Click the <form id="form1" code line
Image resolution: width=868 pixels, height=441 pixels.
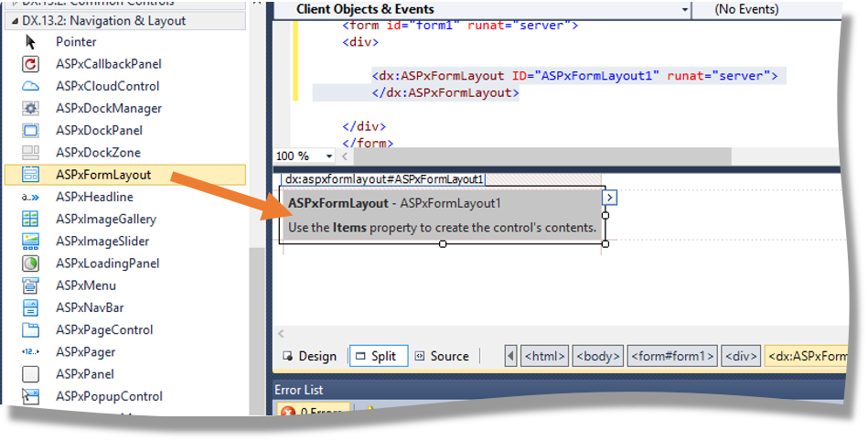coord(460,26)
